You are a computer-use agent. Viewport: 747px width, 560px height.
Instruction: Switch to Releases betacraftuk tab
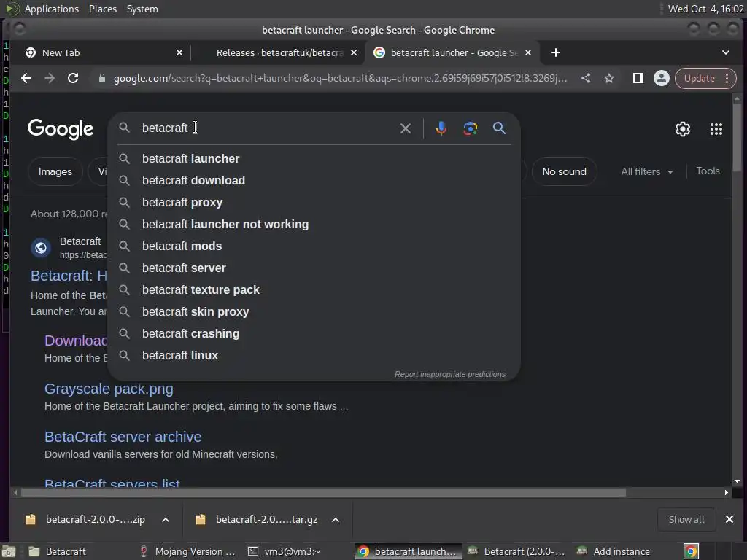279,52
